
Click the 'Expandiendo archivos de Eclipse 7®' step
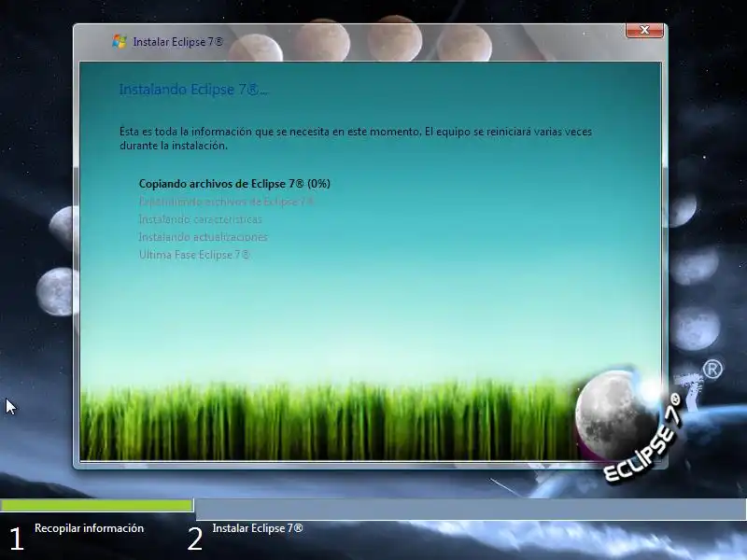[227, 202]
